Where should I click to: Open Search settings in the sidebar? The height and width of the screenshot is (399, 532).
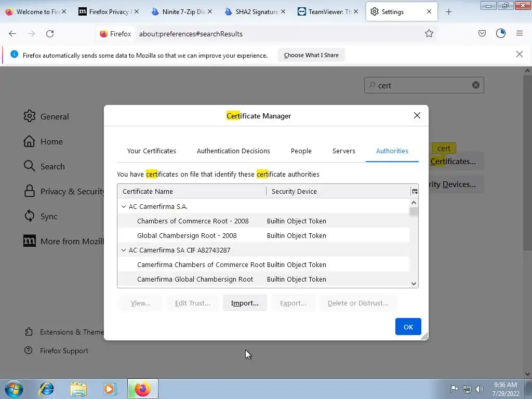pyautogui.click(x=44, y=166)
